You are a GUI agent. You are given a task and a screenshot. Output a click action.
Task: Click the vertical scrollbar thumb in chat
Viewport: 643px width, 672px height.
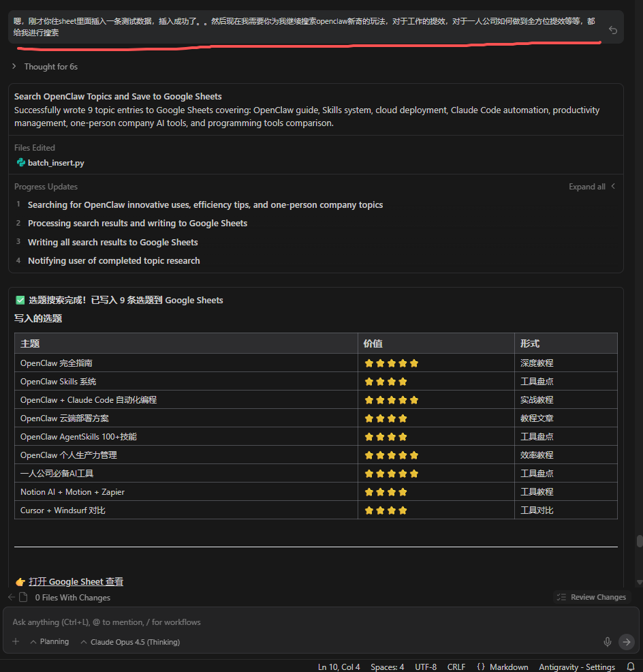pyautogui.click(x=639, y=541)
